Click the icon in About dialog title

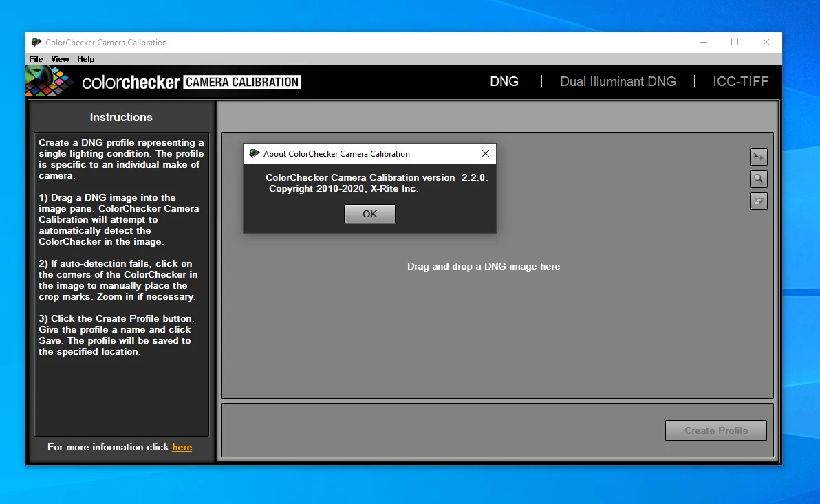click(x=254, y=154)
